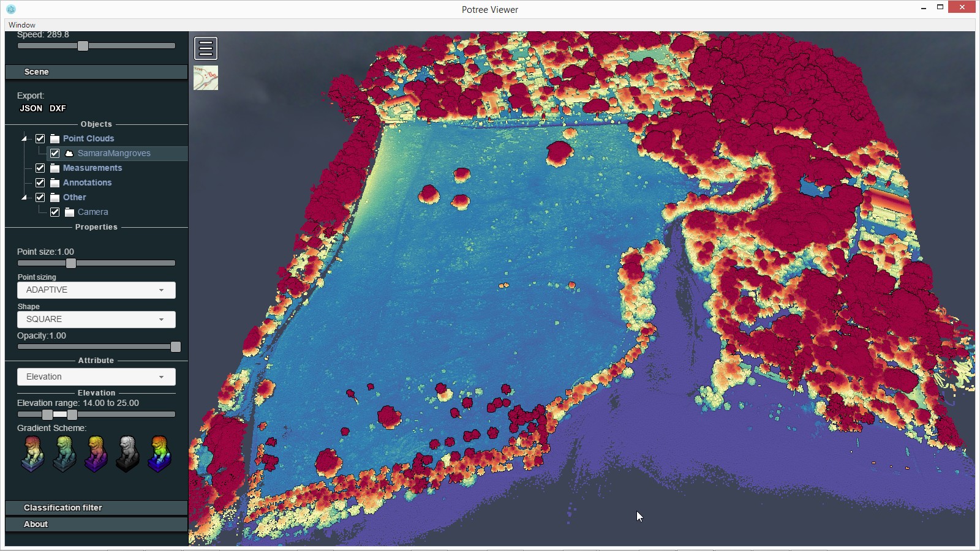The width and height of the screenshot is (980, 551).
Task: Open the Window menu
Action: click(22, 25)
